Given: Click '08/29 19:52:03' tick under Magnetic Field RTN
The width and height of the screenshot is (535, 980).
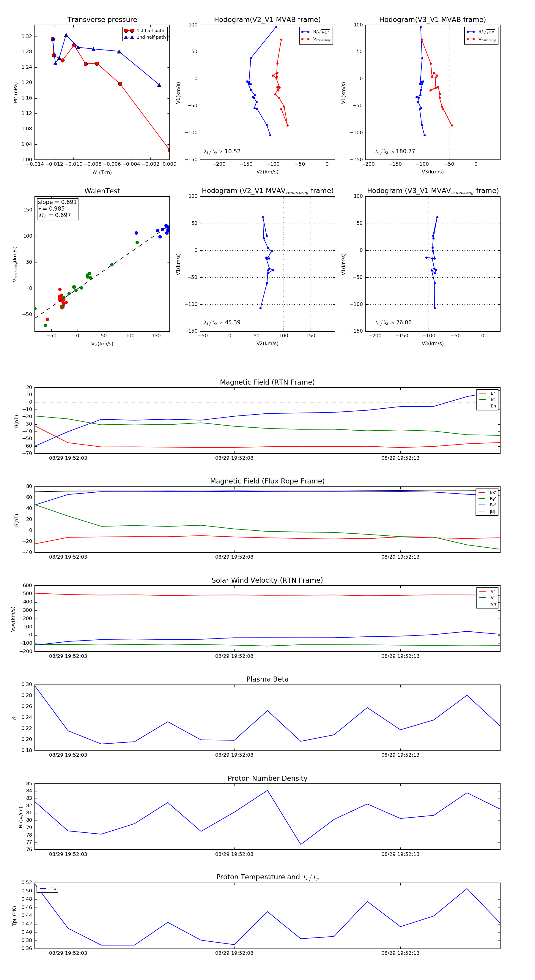Looking at the screenshot, I should click(x=68, y=458).
